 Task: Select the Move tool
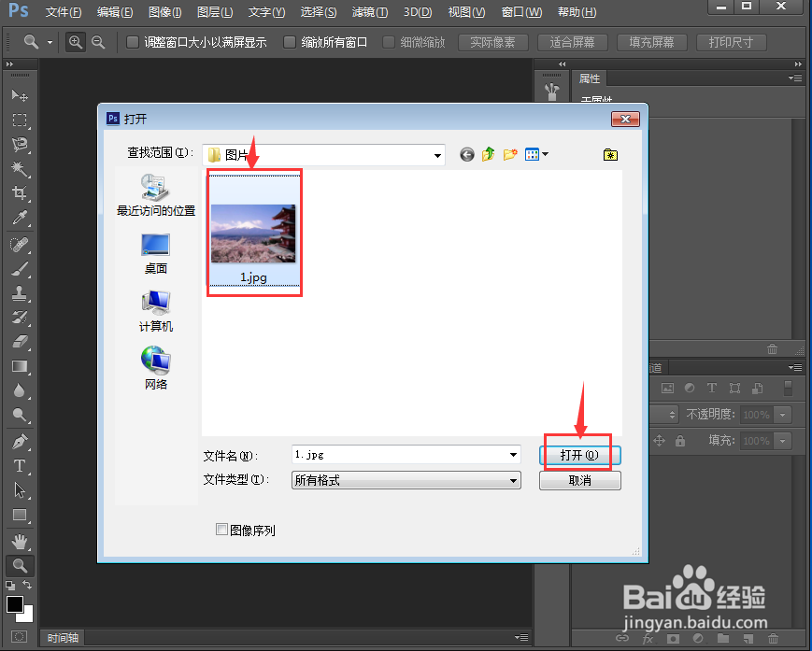[x=20, y=96]
